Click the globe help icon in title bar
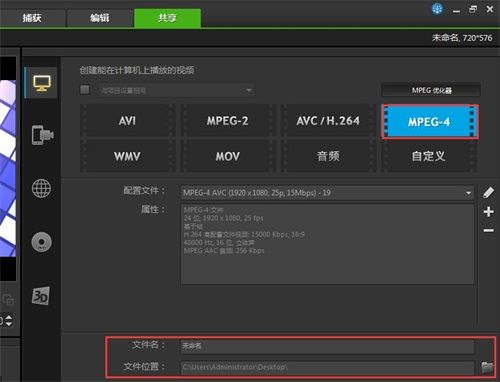Viewport: 500px width, 382px height. pyautogui.click(x=437, y=9)
